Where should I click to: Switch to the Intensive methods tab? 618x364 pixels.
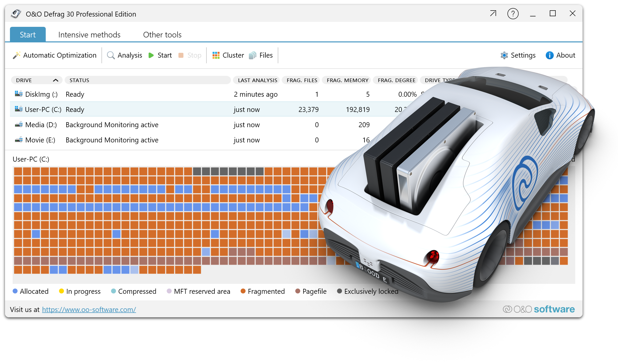coord(89,35)
